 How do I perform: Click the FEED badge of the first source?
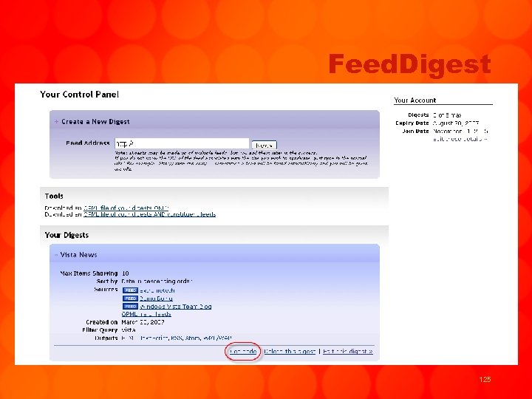point(130,290)
